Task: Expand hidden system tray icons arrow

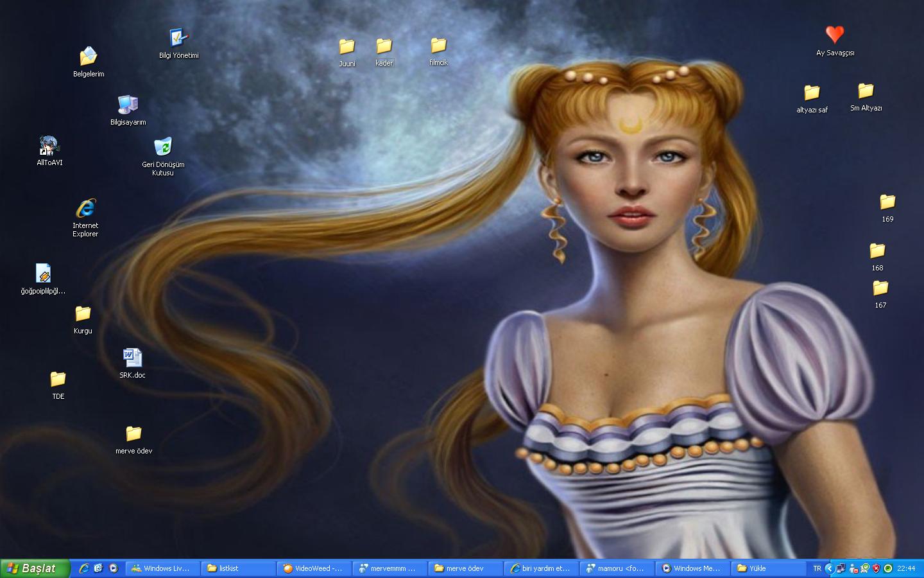Action: [x=829, y=568]
